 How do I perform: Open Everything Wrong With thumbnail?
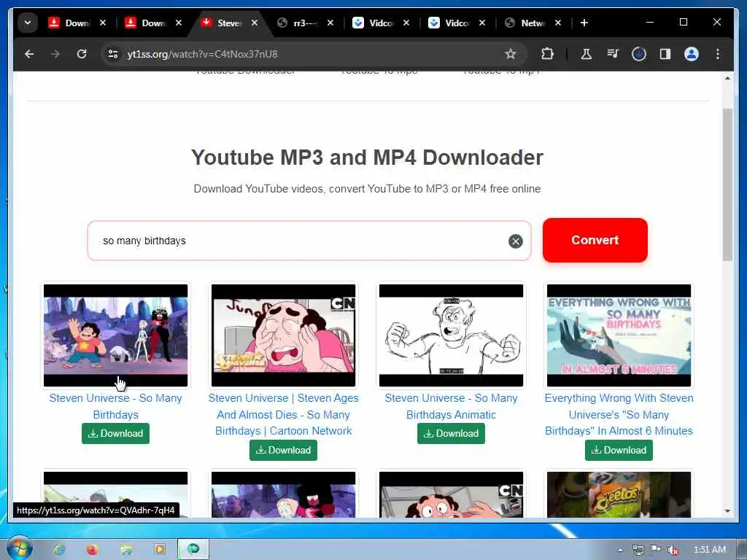click(619, 335)
